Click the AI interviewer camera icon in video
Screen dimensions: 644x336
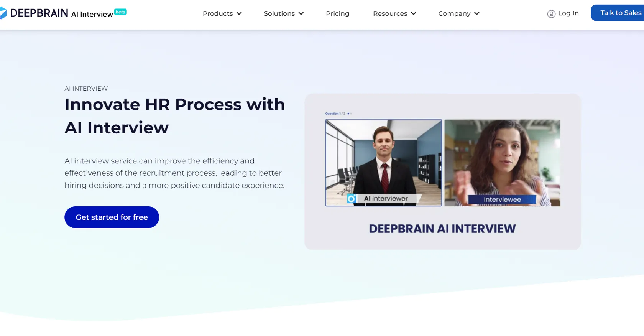point(352,199)
